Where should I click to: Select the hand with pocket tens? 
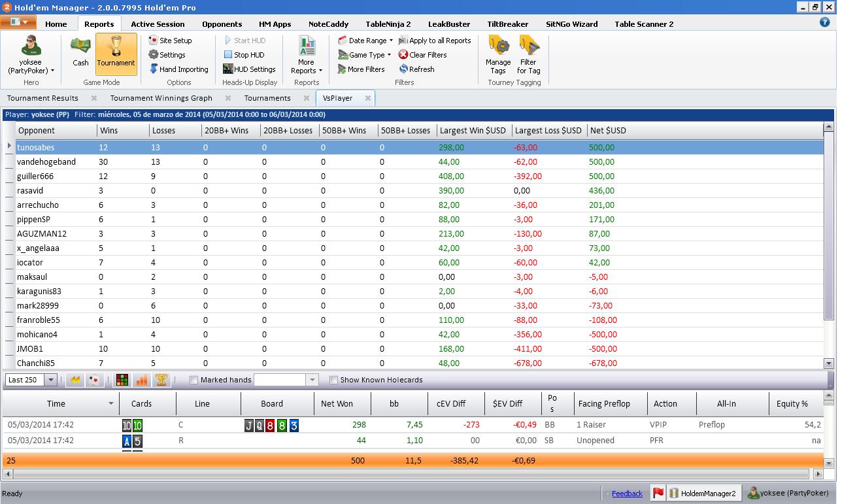click(412, 425)
